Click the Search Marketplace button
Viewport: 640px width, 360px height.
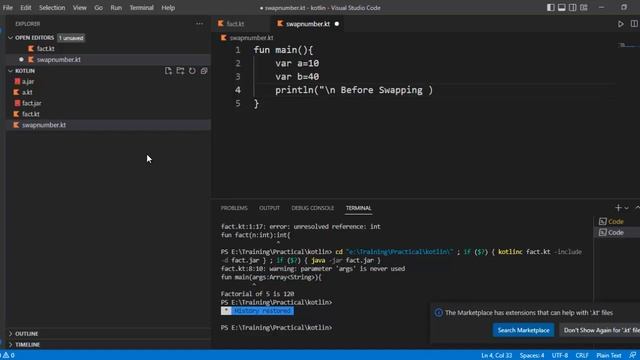pyautogui.click(x=523, y=330)
